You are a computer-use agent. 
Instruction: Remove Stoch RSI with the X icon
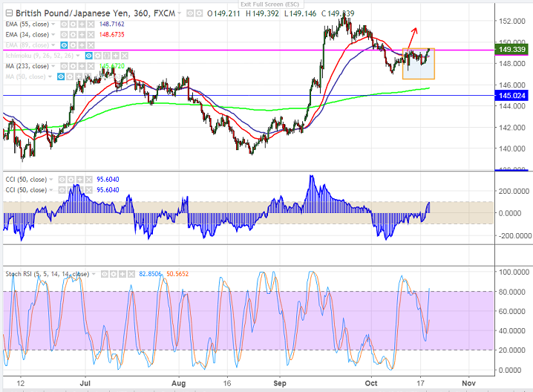[131, 274]
